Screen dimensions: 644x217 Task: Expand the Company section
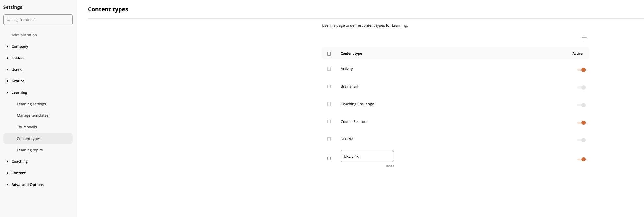click(7, 47)
